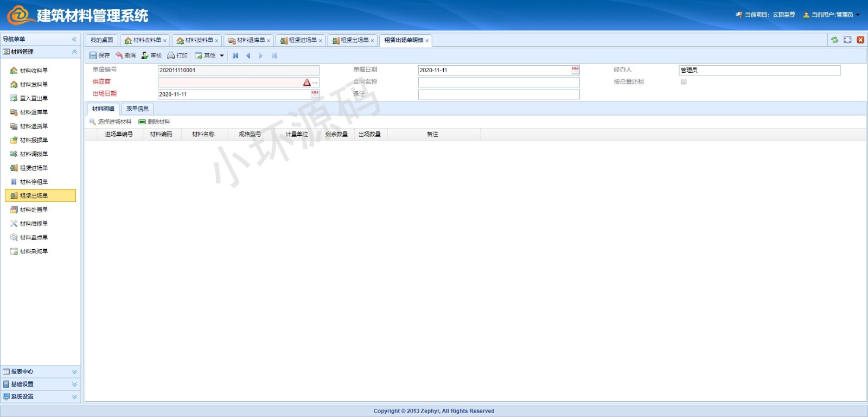Click the Save (保存) toolbar button

(100, 55)
